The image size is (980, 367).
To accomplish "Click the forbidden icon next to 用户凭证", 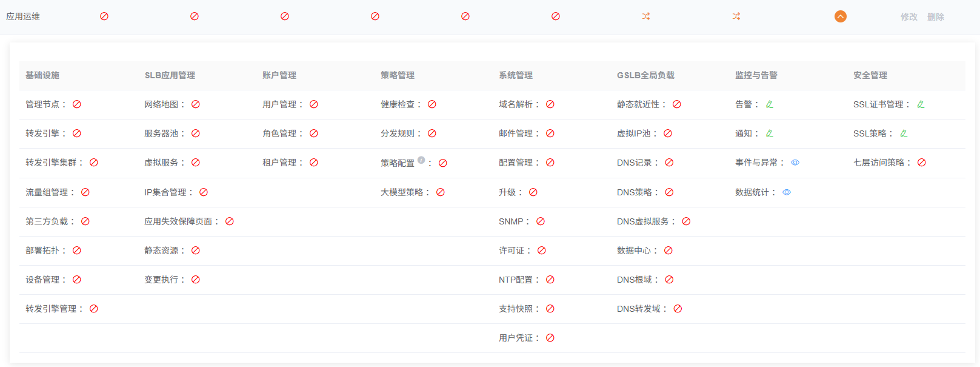I will (x=550, y=338).
